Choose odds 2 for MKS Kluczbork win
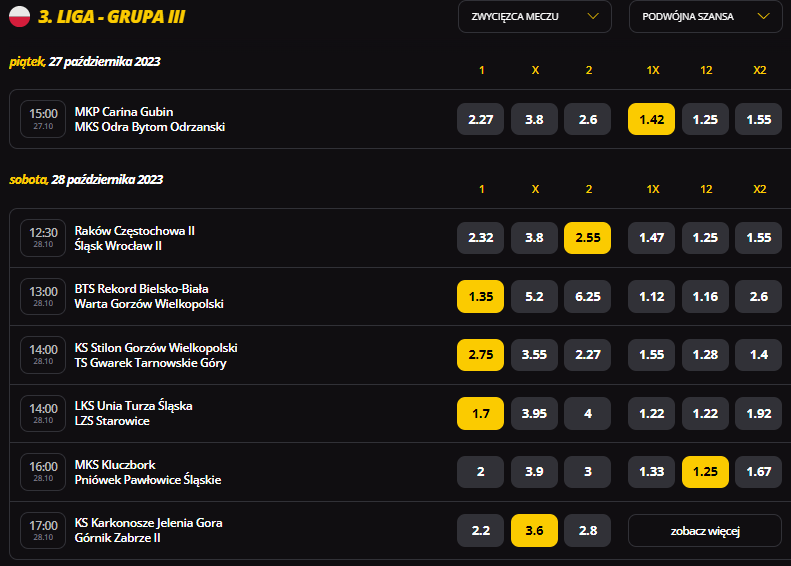 [x=480, y=472]
